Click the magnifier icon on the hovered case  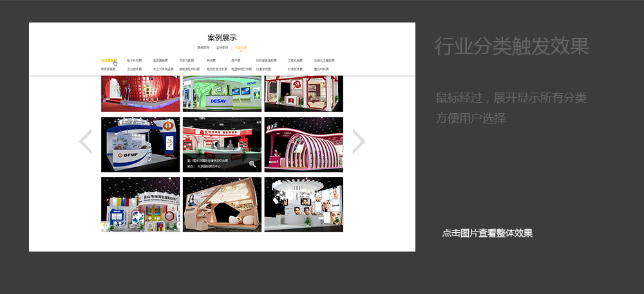click(x=252, y=164)
